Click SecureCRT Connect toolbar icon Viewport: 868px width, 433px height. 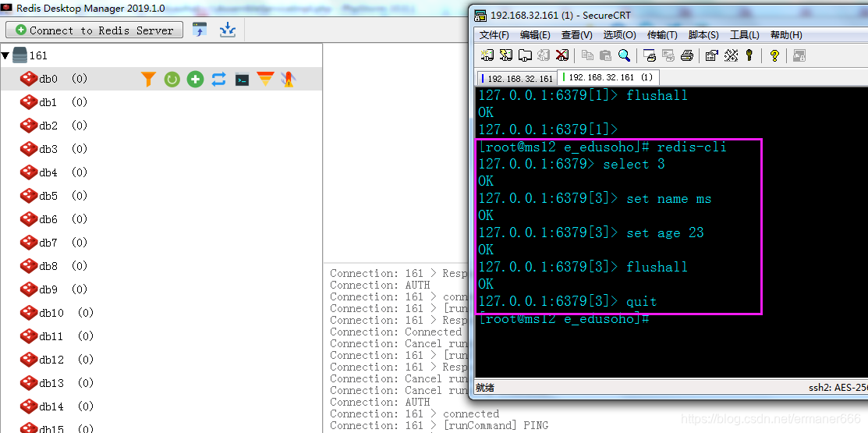pyautogui.click(x=487, y=55)
